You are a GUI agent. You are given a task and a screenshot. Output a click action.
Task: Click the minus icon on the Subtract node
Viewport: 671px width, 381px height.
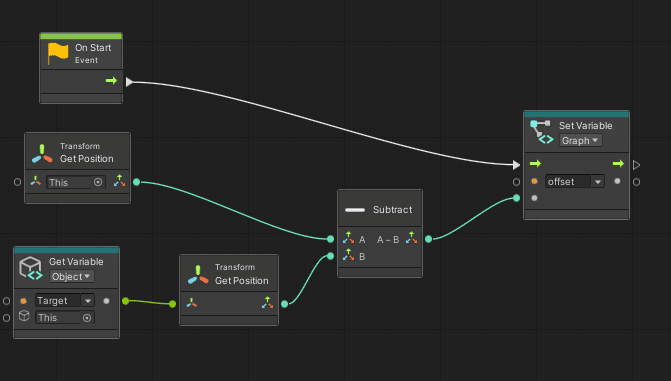(x=355, y=210)
